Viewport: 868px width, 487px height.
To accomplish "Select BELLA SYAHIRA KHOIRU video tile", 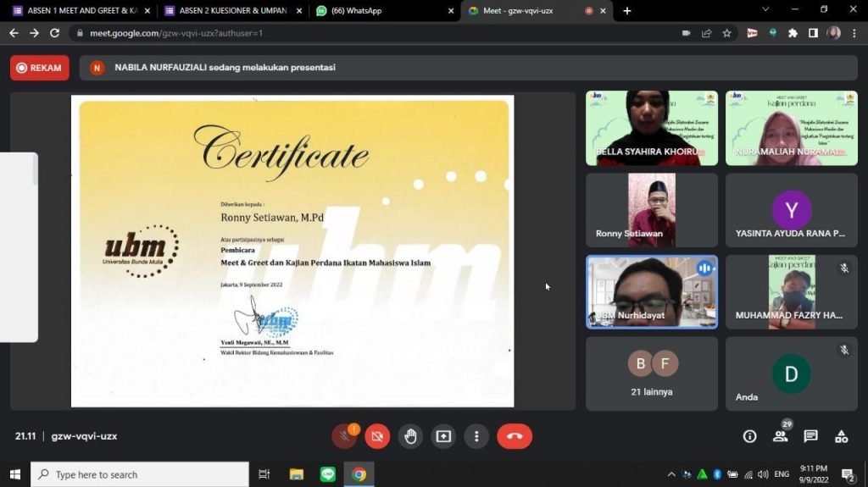I will click(x=652, y=128).
